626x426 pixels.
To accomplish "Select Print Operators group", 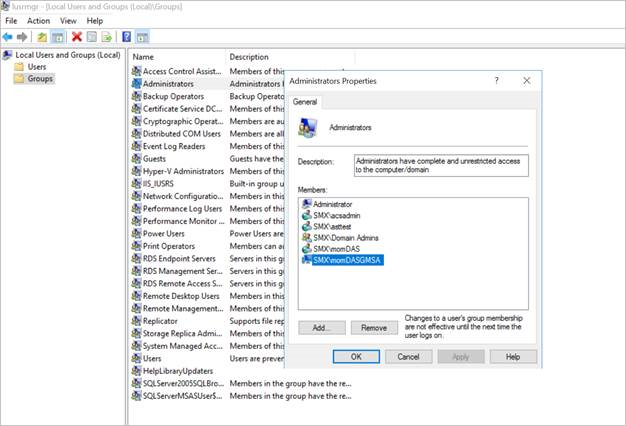I will click(169, 246).
